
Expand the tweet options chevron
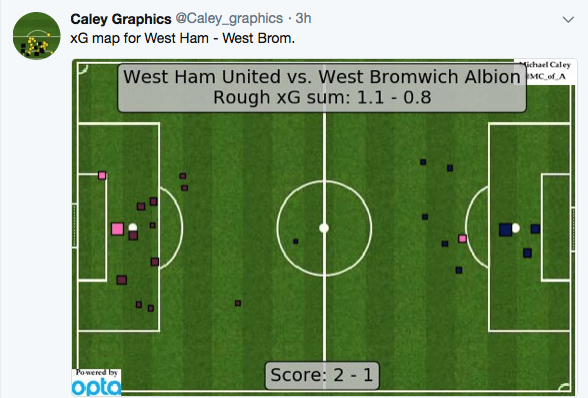tap(568, 20)
